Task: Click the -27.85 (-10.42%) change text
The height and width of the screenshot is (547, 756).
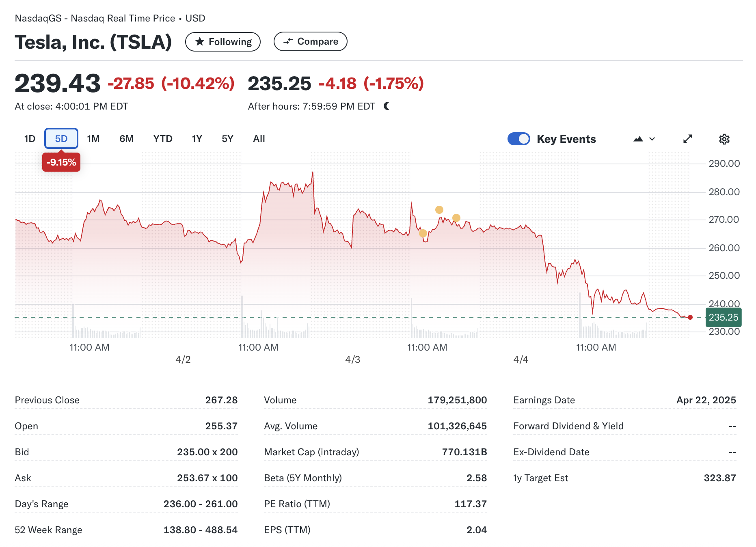Action: (x=171, y=84)
